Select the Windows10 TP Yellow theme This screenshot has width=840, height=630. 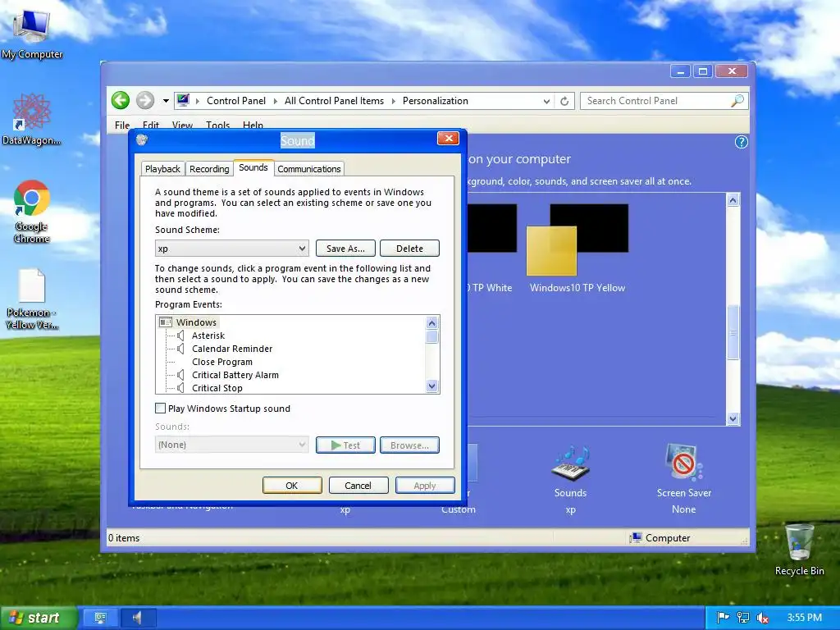tap(577, 249)
